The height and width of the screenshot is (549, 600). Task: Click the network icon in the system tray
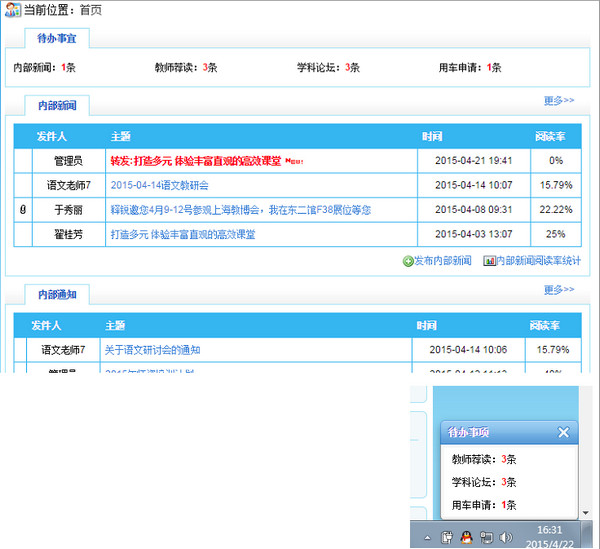485,537
